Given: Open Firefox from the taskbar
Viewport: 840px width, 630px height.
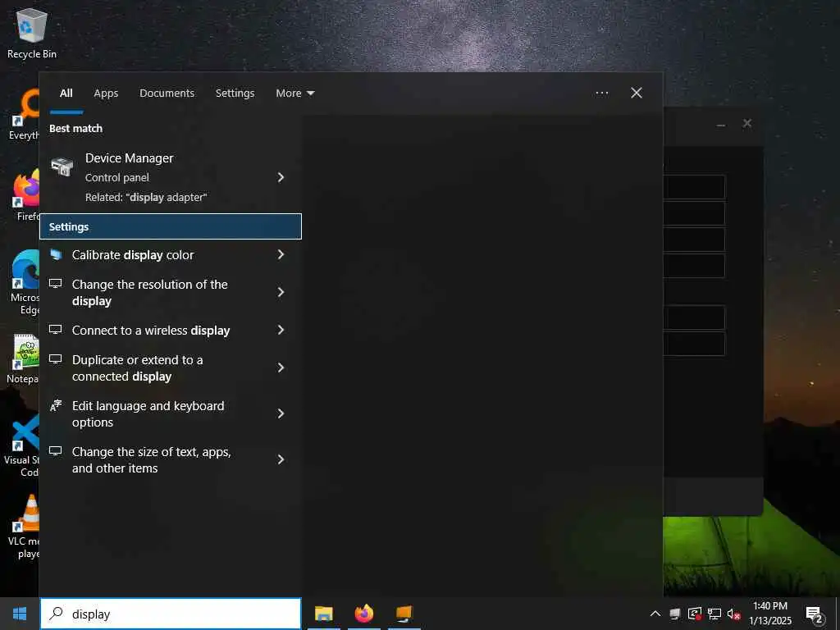Looking at the screenshot, I should [x=364, y=614].
